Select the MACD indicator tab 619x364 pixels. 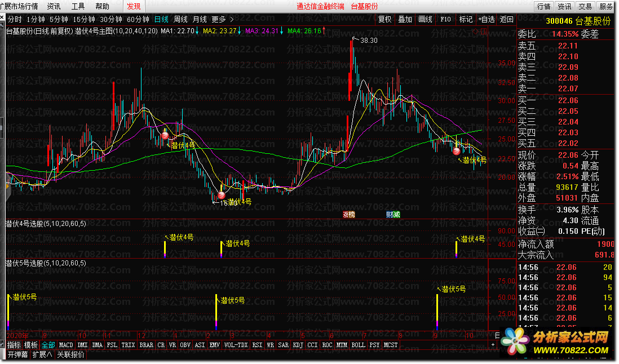pos(66,345)
